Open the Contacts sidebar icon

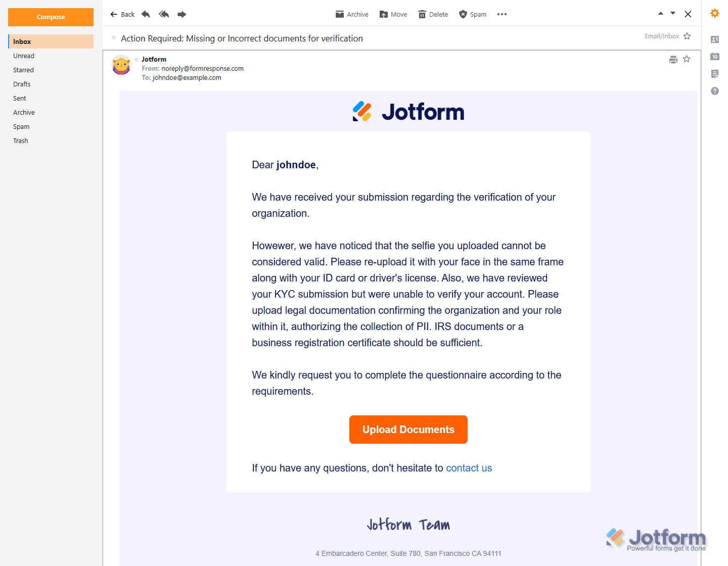[x=715, y=39]
